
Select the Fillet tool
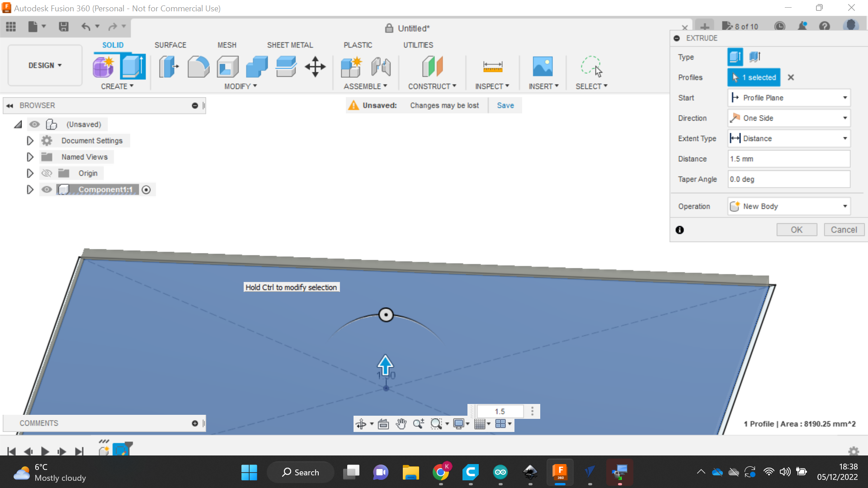point(198,66)
